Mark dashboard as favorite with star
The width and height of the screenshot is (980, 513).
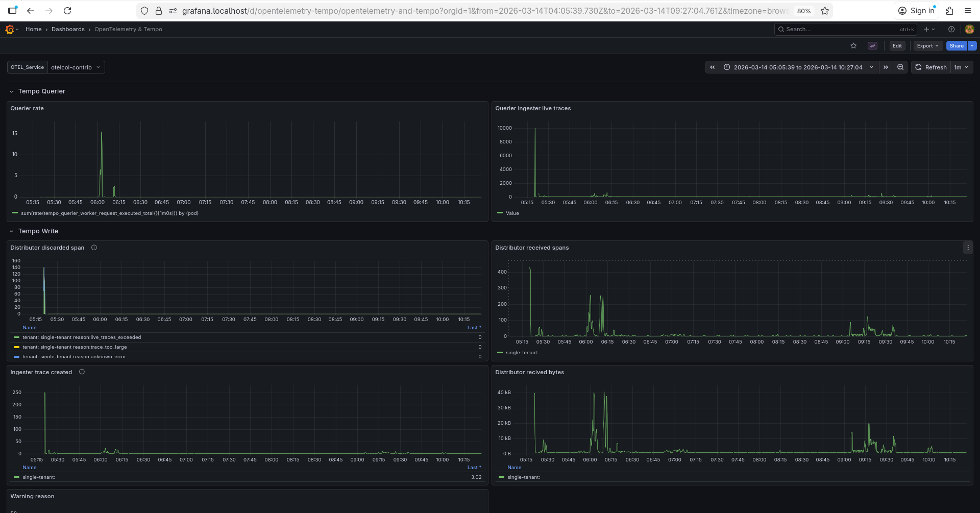[853, 46]
